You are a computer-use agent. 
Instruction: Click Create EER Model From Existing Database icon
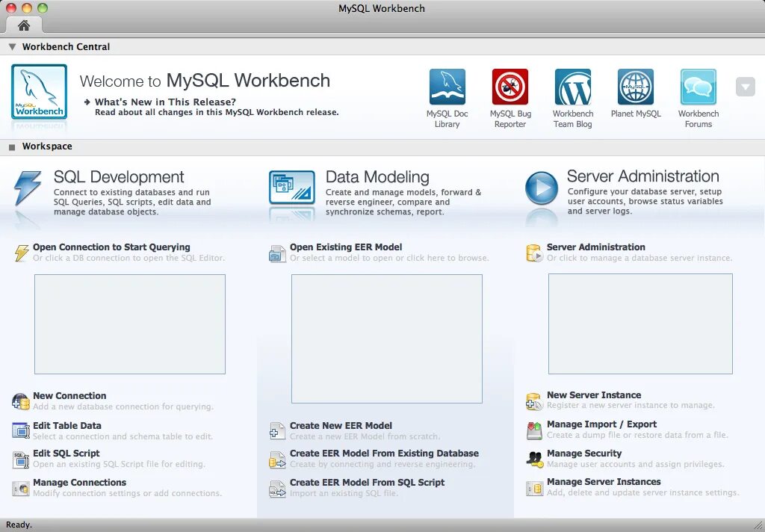pos(277,460)
